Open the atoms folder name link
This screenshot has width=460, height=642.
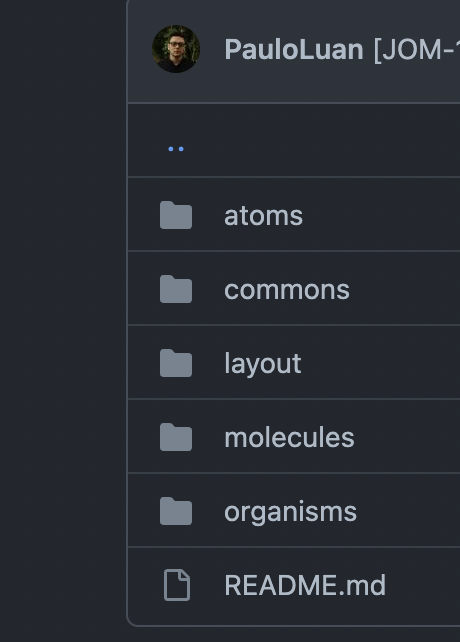tap(263, 216)
